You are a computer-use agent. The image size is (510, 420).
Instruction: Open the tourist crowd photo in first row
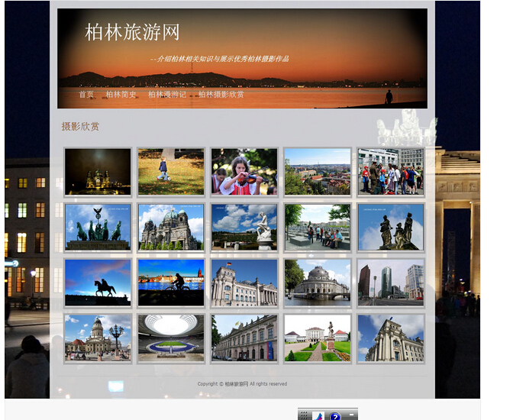tap(391, 172)
